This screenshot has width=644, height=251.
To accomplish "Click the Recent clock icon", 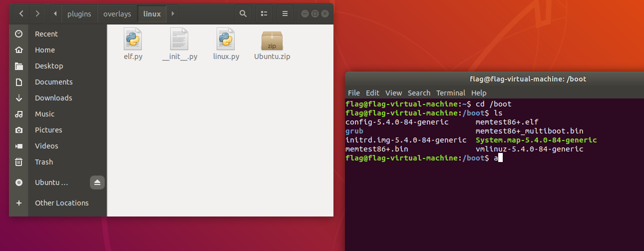I will pyautogui.click(x=19, y=34).
